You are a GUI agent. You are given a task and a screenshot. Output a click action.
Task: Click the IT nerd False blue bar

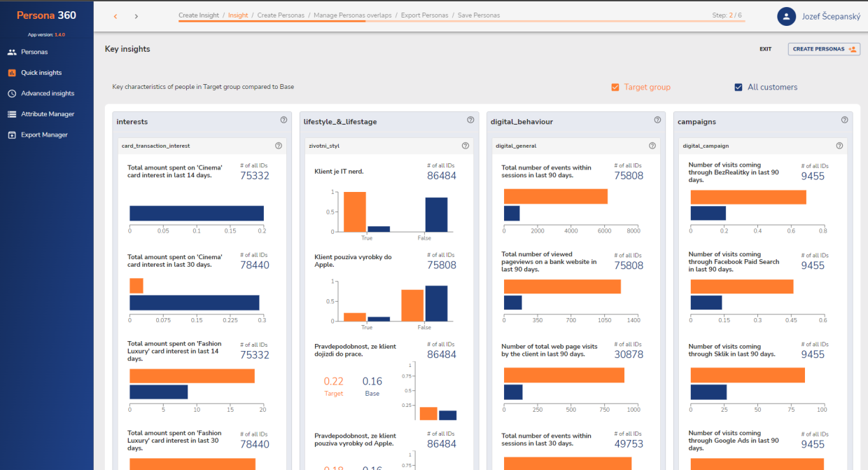[x=436, y=214]
